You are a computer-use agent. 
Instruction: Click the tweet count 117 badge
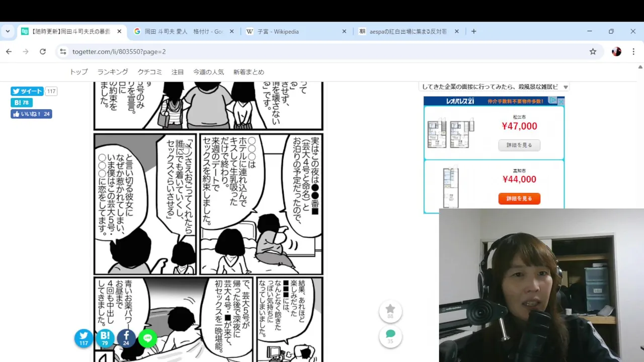click(51, 91)
